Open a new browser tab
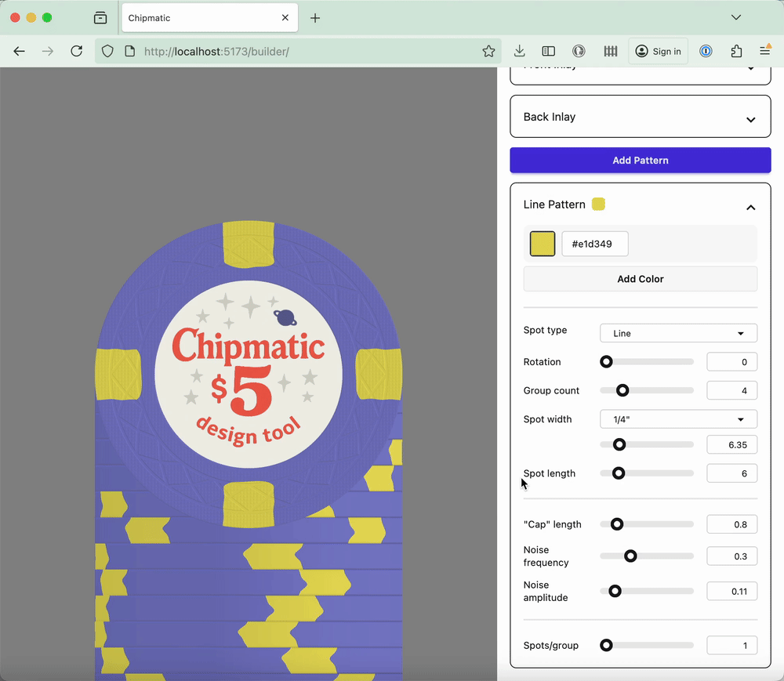Image resolution: width=784 pixels, height=681 pixels. point(315,19)
